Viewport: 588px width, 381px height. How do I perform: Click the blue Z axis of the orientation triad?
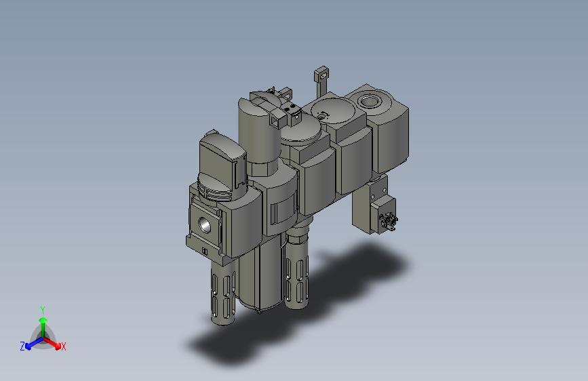[x=34, y=343]
